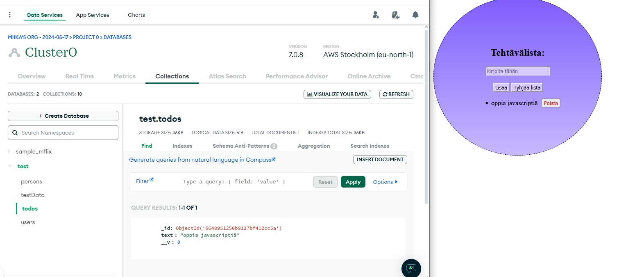Open the Aggregation tab
The width and height of the screenshot is (644, 277).
point(313,146)
